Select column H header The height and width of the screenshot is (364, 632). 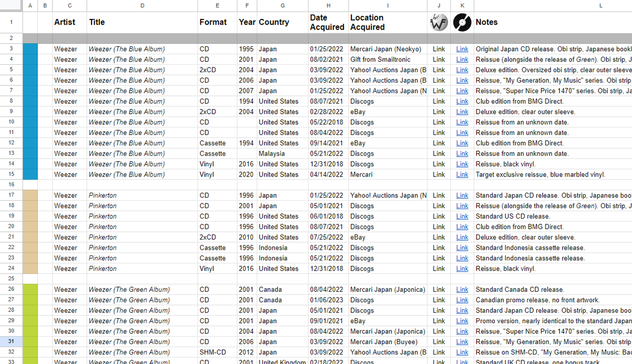(329, 5)
